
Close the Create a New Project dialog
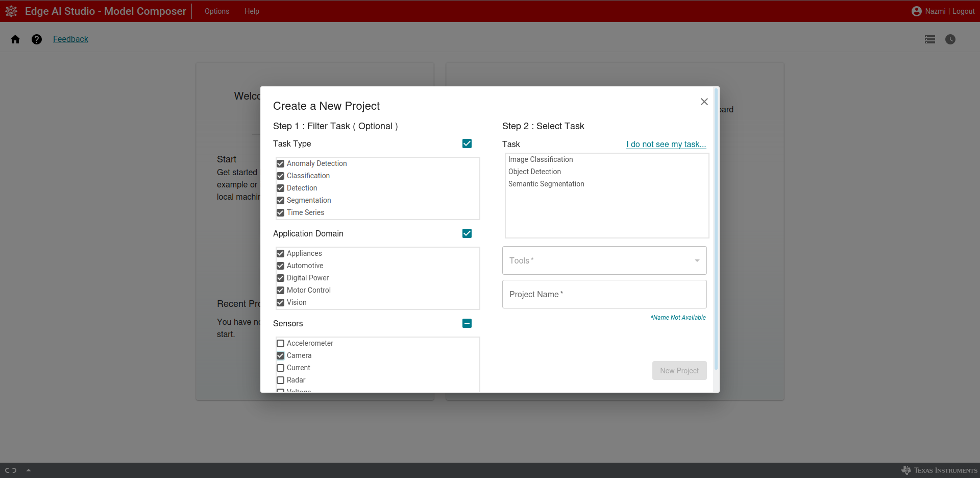click(704, 102)
